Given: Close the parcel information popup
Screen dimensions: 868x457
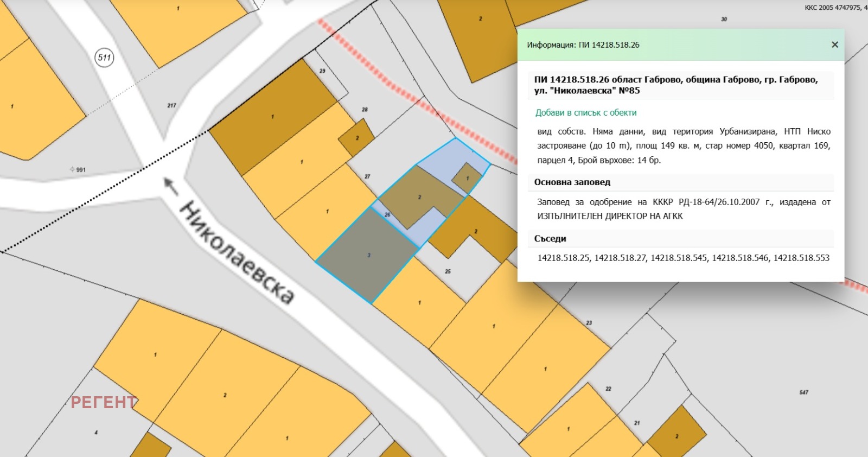Looking at the screenshot, I should (x=835, y=45).
